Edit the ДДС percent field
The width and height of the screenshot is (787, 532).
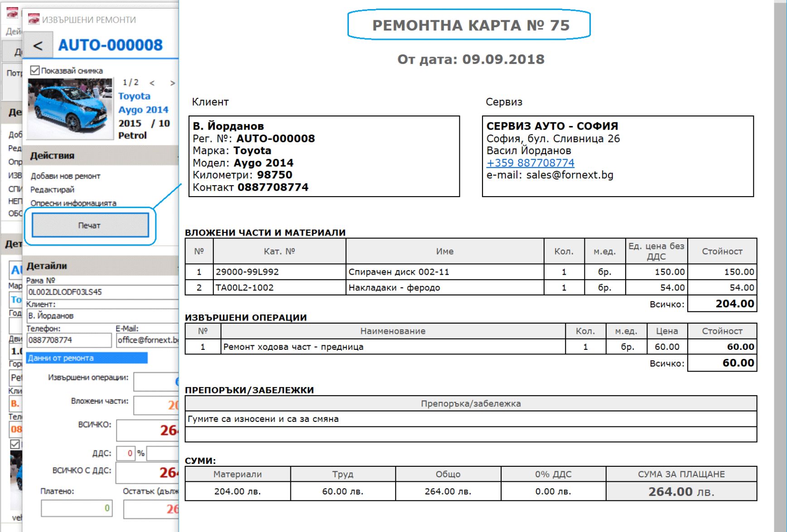tap(126, 453)
